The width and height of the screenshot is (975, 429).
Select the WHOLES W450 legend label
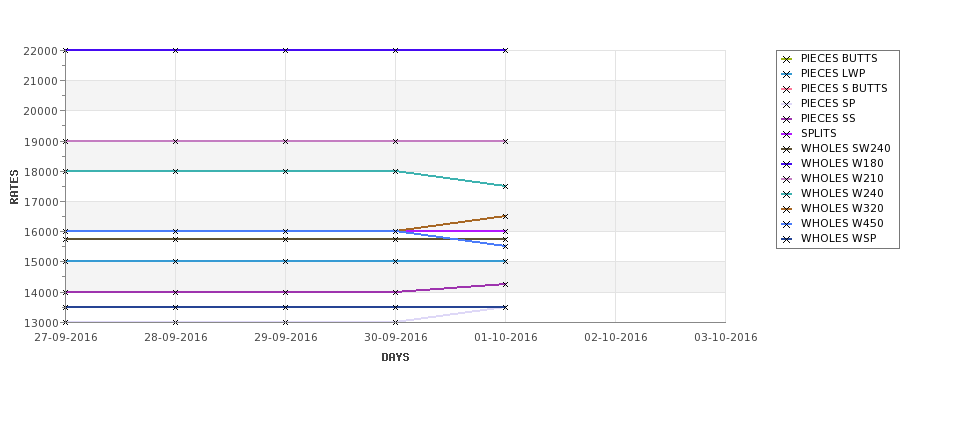pyautogui.click(x=842, y=223)
